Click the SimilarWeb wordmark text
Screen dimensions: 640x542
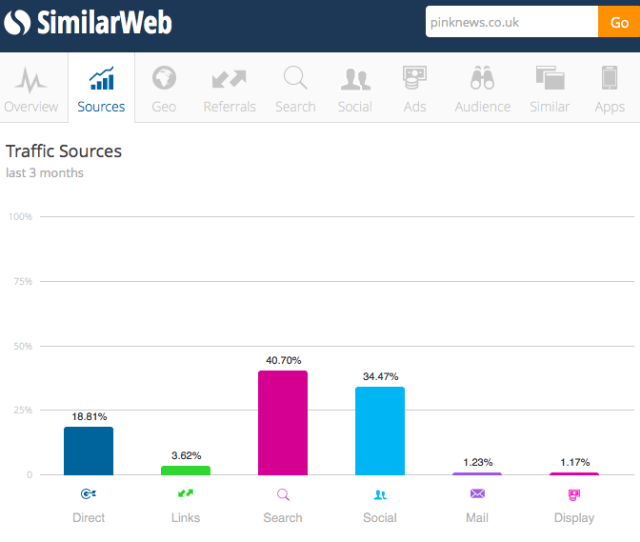click(104, 21)
